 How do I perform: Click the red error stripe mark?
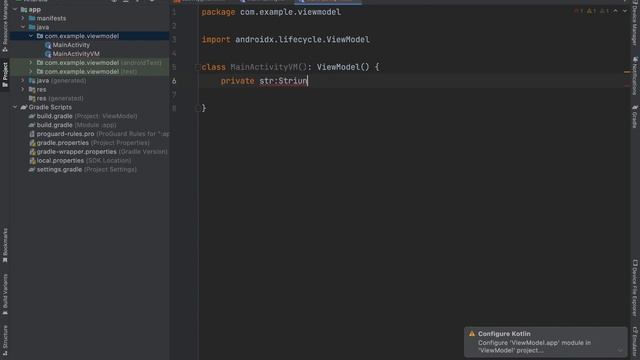pos(627,86)
